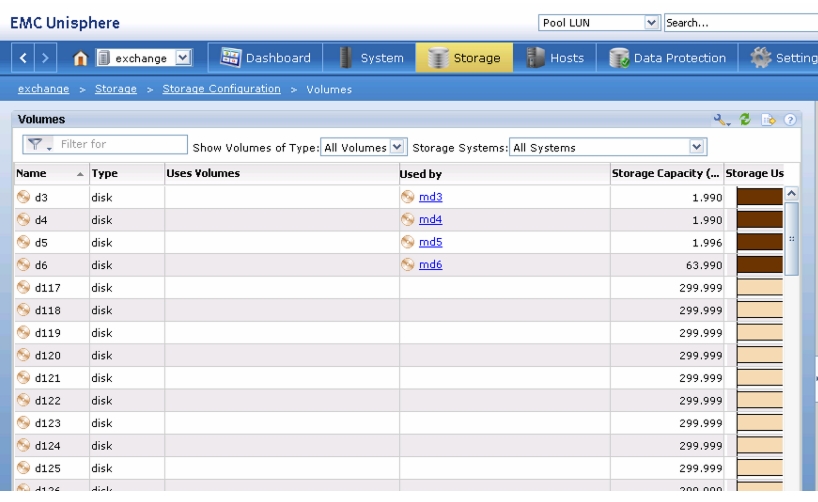Image resolution: width=818 pixels, height=502 pixels.
Task: Export the Volumes table
Action: pos(768,119)
